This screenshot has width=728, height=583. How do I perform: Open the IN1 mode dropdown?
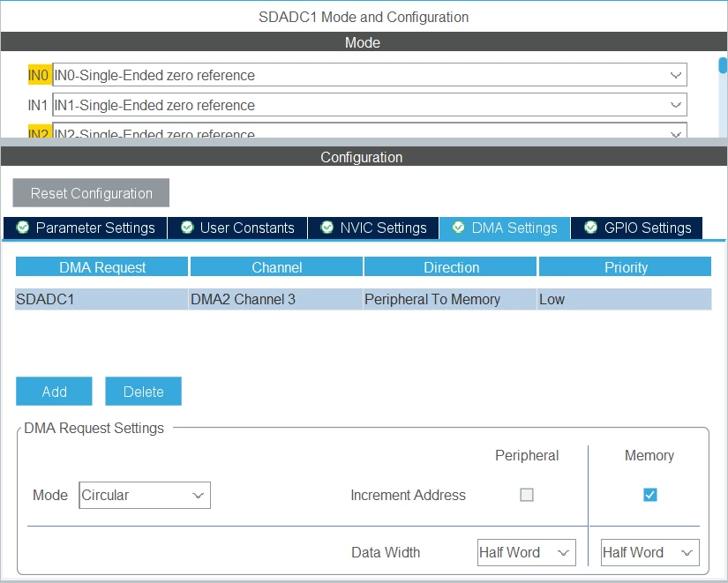[370, 105]
